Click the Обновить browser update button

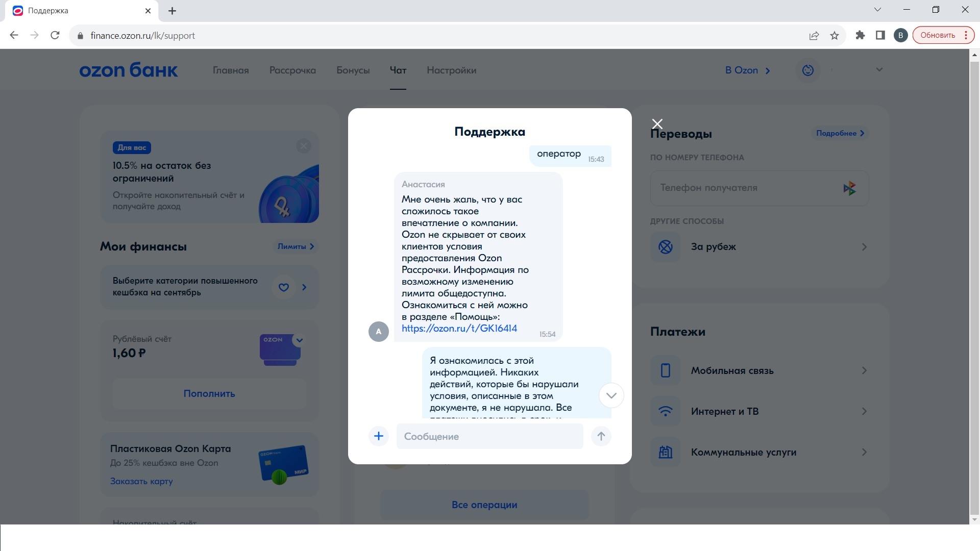tap(943, 35)
